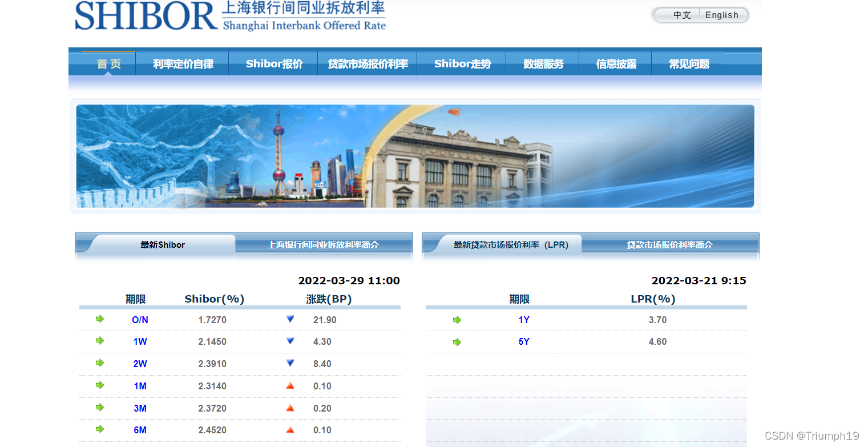Click the Shibor rate 2.4520
Image resolution: width=868 pixels, height=447 pixels.
click(x=212, y=430)
